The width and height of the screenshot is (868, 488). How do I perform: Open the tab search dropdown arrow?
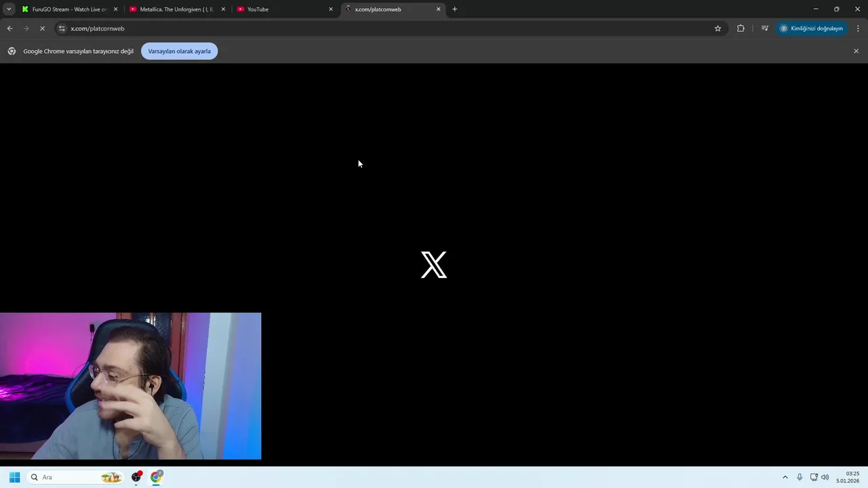coord(9,9)
